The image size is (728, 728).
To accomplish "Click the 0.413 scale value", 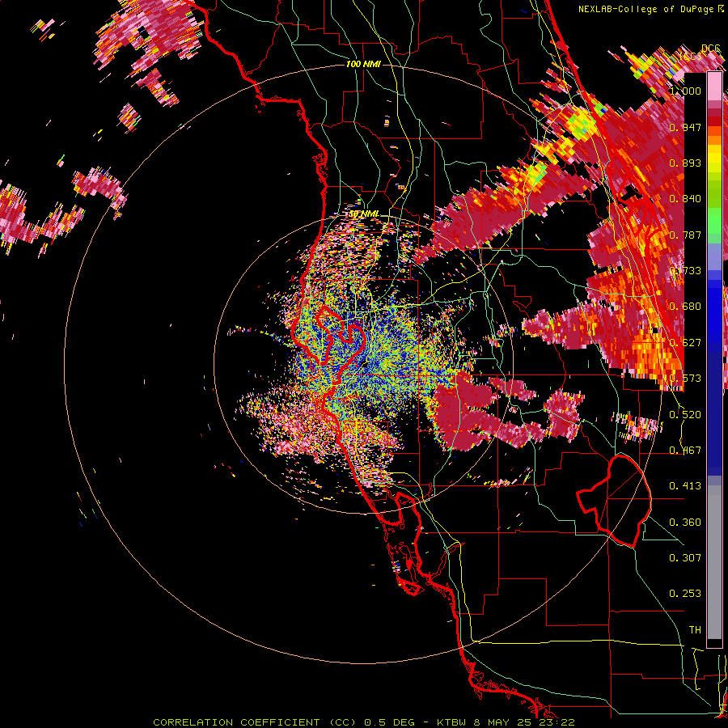I will click(x=685, y=486).
